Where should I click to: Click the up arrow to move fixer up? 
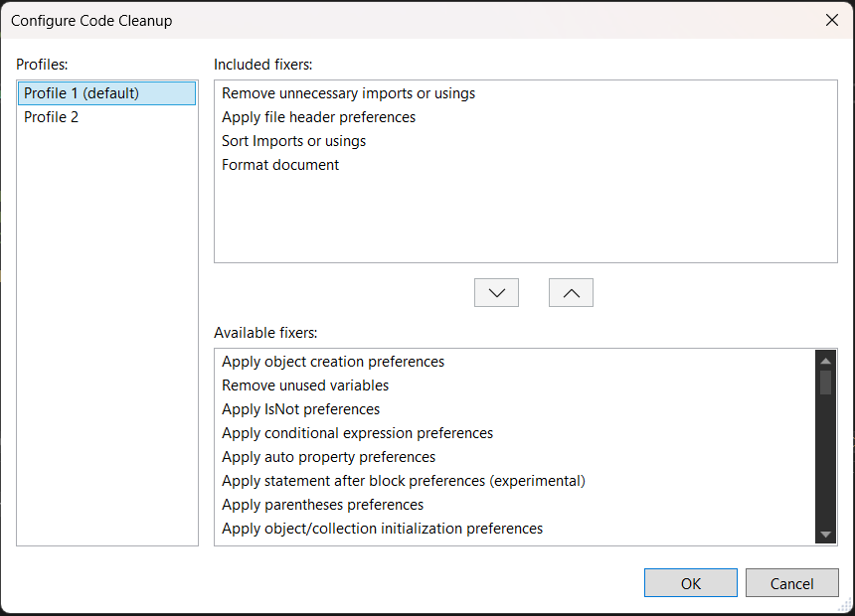[571, 292]
